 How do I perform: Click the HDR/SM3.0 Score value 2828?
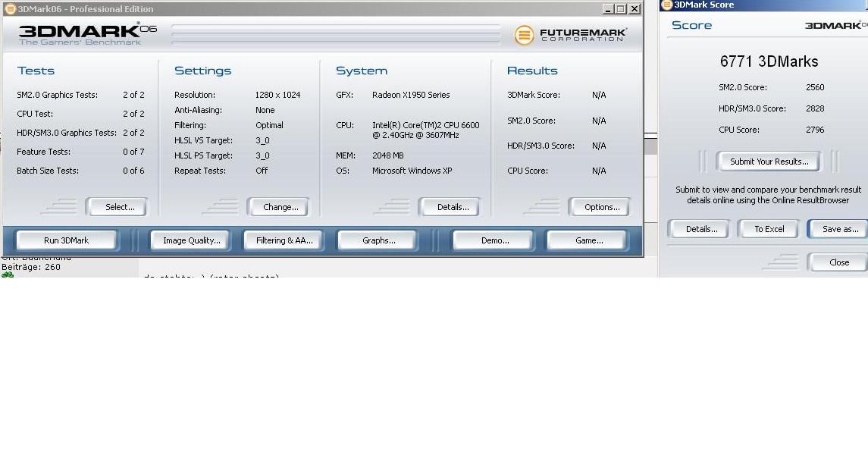(815, 108)
